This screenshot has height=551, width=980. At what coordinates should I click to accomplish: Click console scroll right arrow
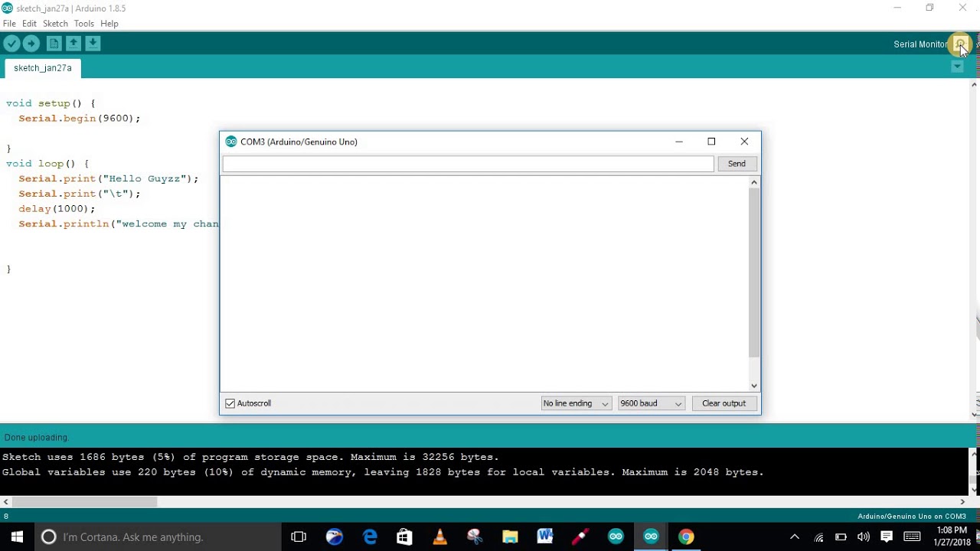(962, 502)
